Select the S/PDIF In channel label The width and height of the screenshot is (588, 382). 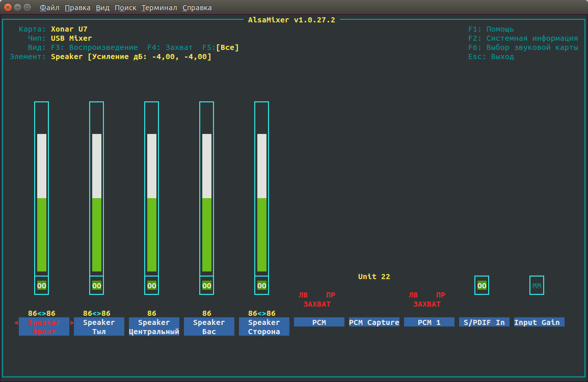click(x=484, y=322)
